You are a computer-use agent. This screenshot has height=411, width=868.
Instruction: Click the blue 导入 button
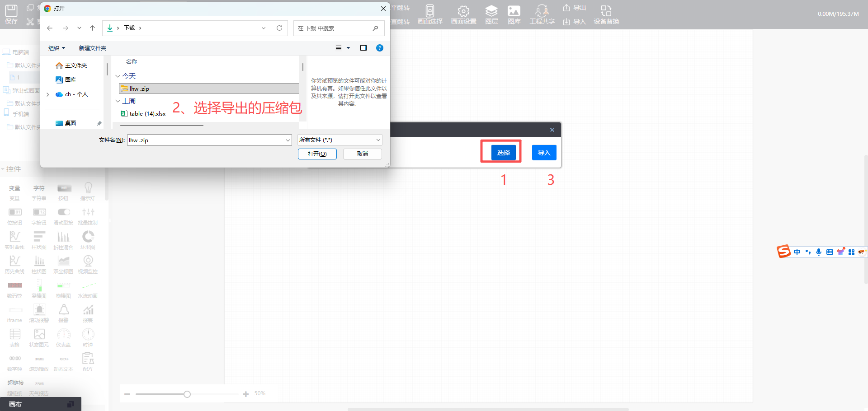(544, 153)
